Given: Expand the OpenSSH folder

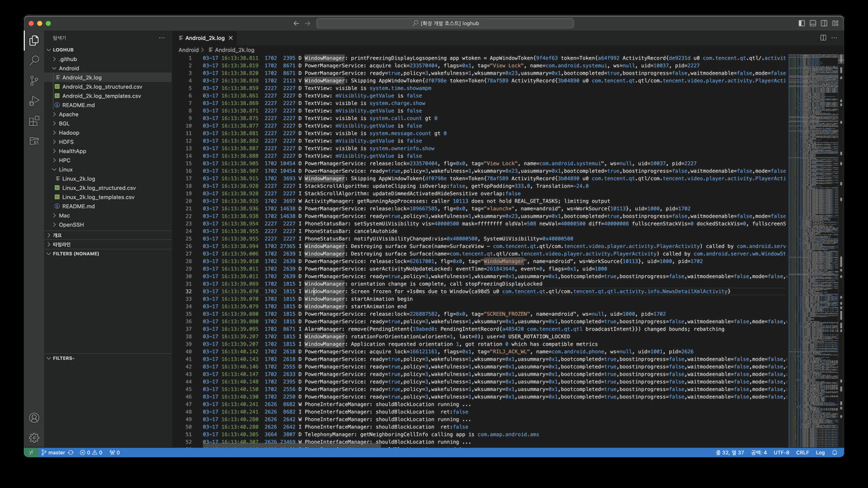Looking at the screenshot, I should [108, 225].
